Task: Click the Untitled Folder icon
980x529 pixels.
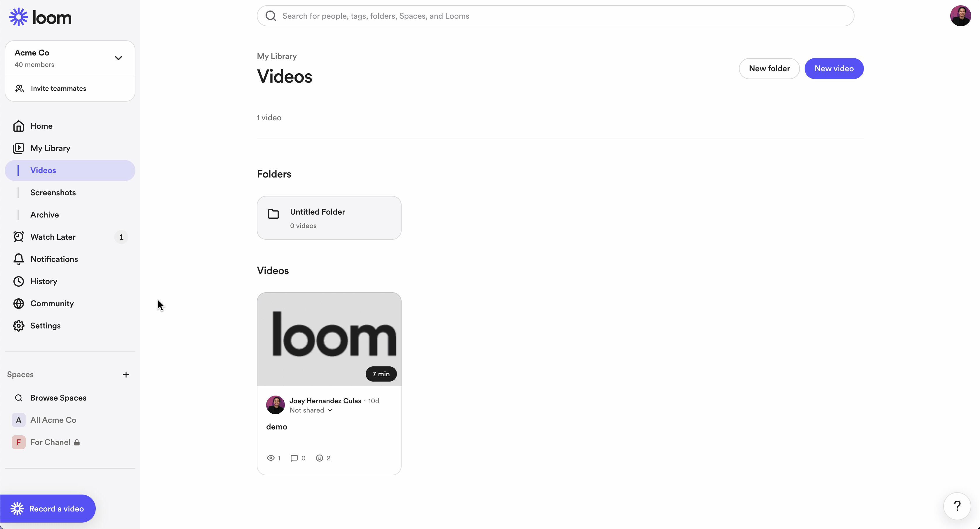Action: click(x=273, y=214)
